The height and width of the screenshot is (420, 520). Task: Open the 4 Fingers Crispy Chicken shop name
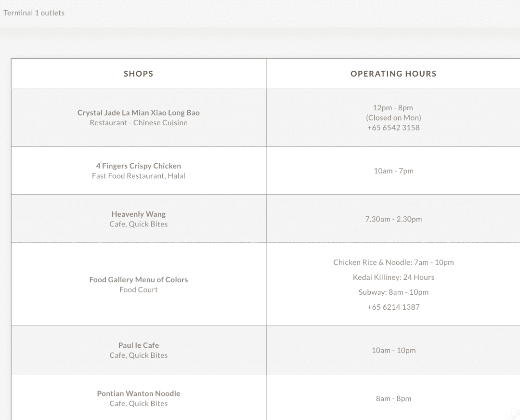(138, 166)
